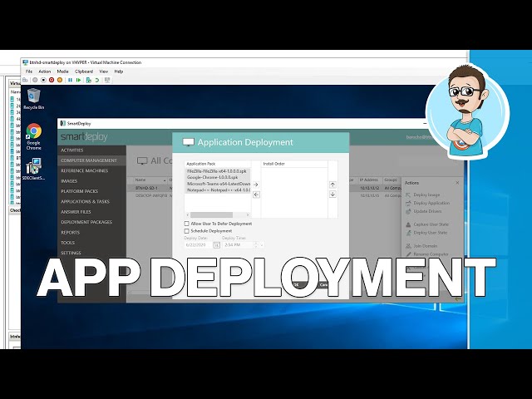This screenshot has width=532, height=399.
Task: Click the red Shut Down toolbar icon
Action: coord(52,80)
